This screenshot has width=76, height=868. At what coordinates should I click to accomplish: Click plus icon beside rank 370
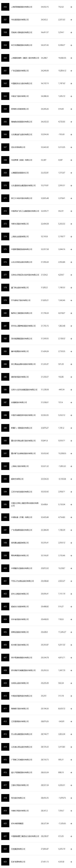coord(71,186)
